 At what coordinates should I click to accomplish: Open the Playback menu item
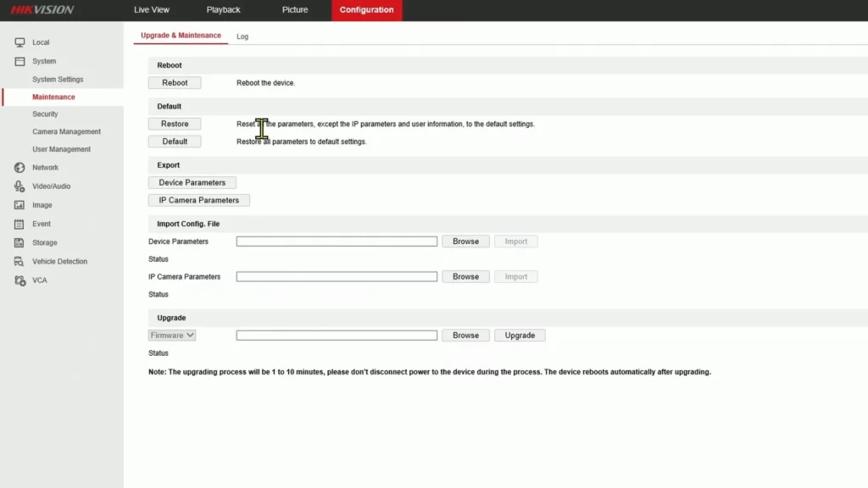click(223, 10)
